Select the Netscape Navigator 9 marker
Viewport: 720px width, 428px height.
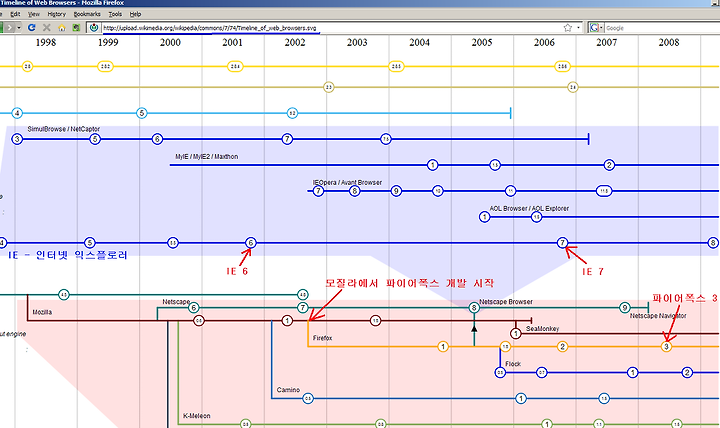[x=624, y=308]
